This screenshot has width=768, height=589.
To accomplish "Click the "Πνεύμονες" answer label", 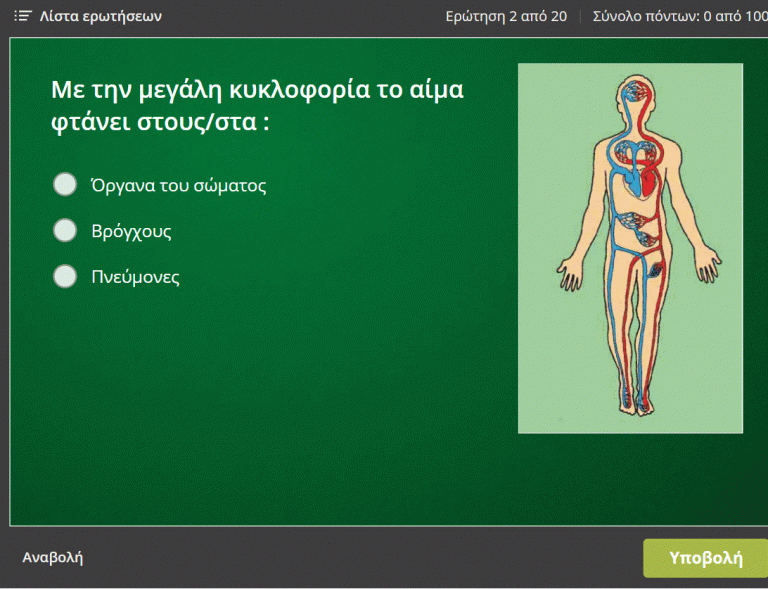I will (135, 277).
